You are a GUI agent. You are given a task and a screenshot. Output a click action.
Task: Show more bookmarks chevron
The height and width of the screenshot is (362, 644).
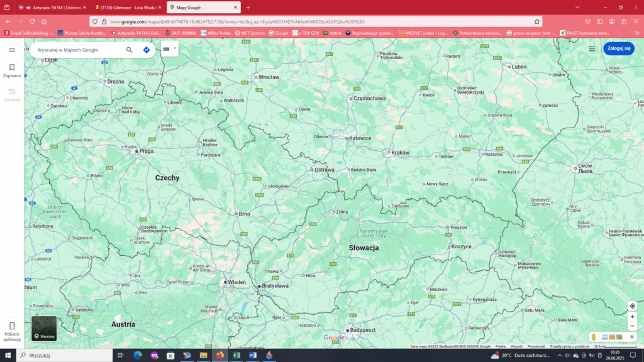point(637,33)
